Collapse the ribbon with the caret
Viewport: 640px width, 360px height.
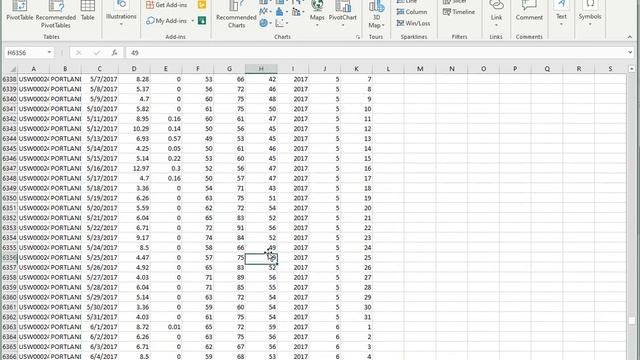(x=630, y=37)
